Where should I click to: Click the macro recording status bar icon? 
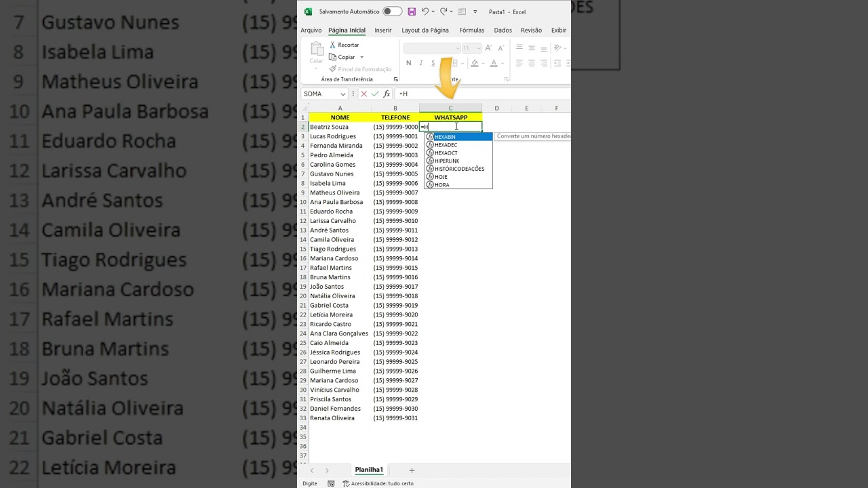click(x=331, y=483)
